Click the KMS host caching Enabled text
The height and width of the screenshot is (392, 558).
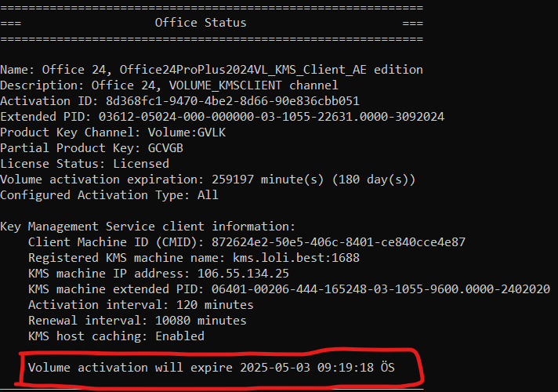click(x=116, y=336)
